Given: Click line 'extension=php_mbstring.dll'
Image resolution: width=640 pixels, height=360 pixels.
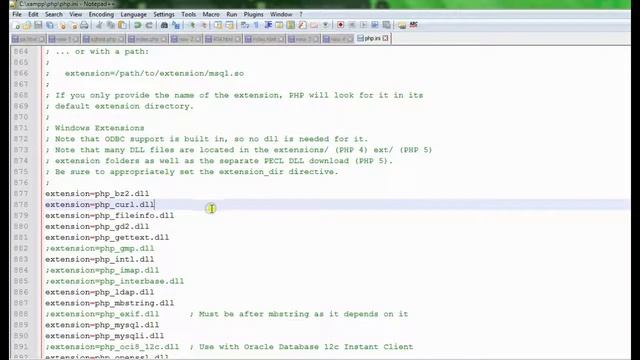Looking at the screenshot, I should pyautogui.click(x=109, y=303).
